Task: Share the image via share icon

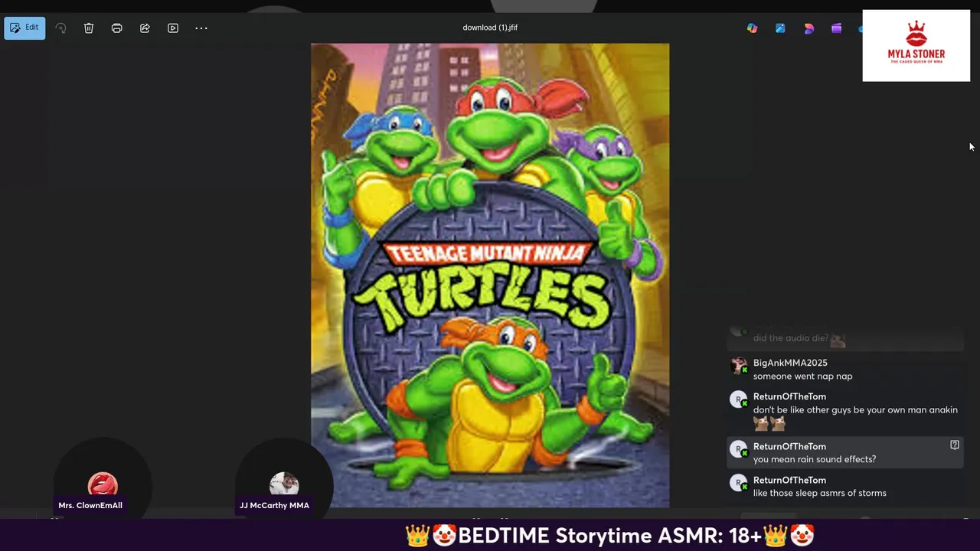Action: tap(145, 28)
